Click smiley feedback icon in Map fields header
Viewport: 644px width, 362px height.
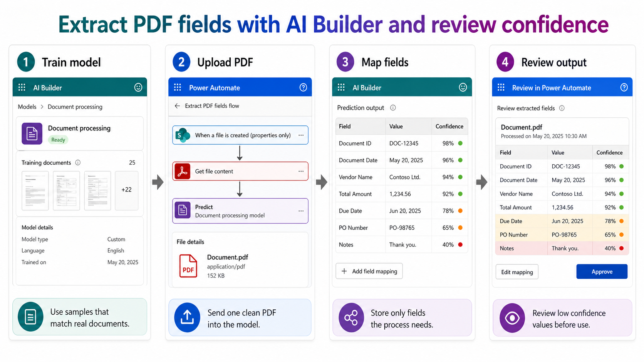tap(463, 87)
